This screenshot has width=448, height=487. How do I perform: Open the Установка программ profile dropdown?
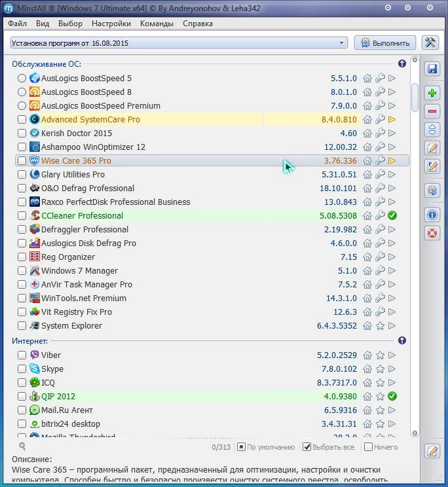pos(179,43)
